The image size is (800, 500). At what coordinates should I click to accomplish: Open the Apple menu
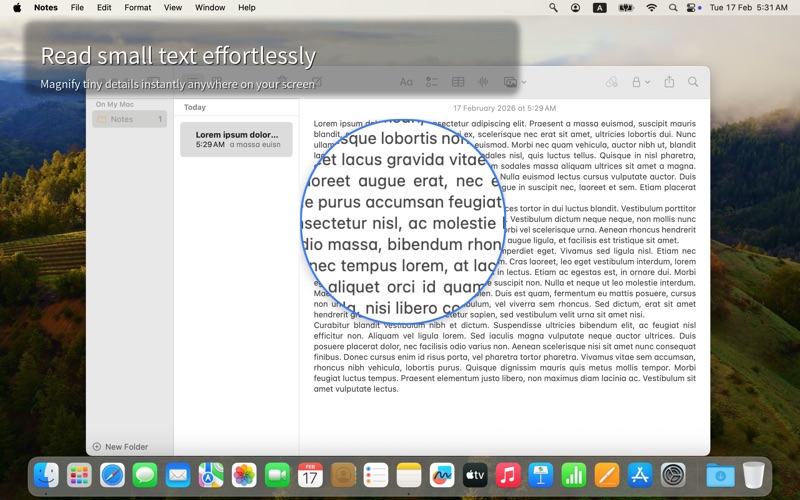(17, 8)
